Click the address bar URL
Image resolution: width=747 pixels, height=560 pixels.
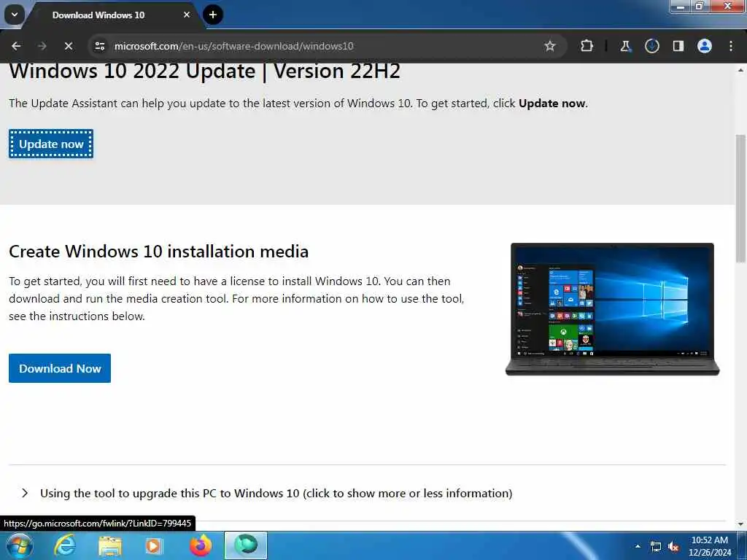[234, 46]
